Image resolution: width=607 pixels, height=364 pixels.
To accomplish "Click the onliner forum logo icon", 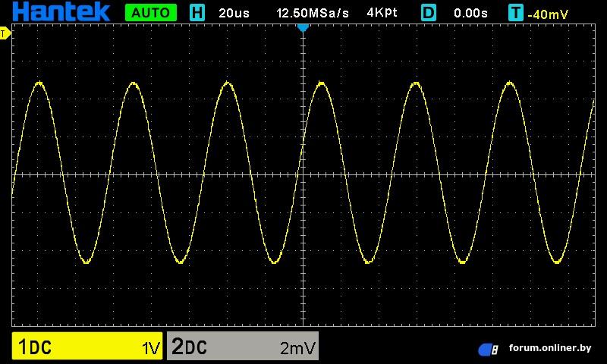I will (488, 350).
